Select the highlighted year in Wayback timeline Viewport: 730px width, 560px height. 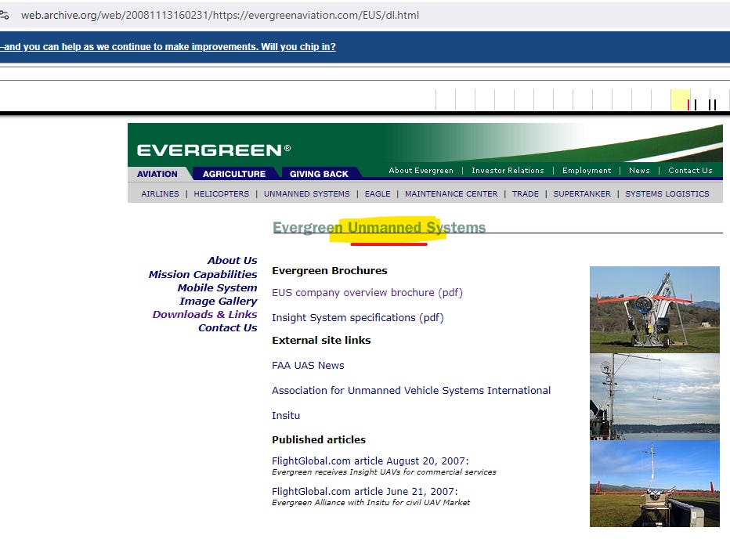pos(680,99)
